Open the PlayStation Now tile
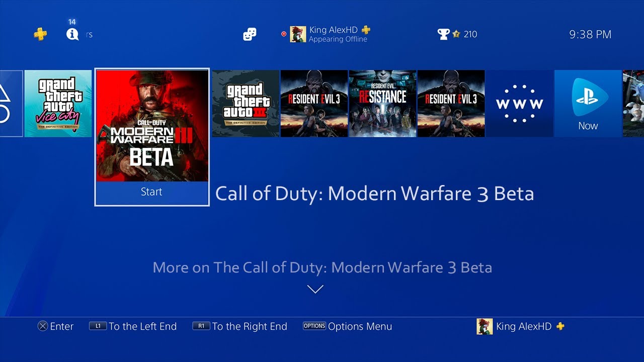 pyautogui.click(x=588, y=104)
